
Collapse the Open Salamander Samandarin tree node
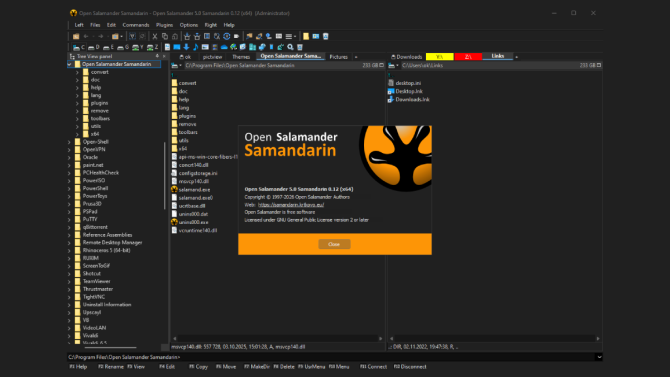pyautogui.click(x=70, y=64)
